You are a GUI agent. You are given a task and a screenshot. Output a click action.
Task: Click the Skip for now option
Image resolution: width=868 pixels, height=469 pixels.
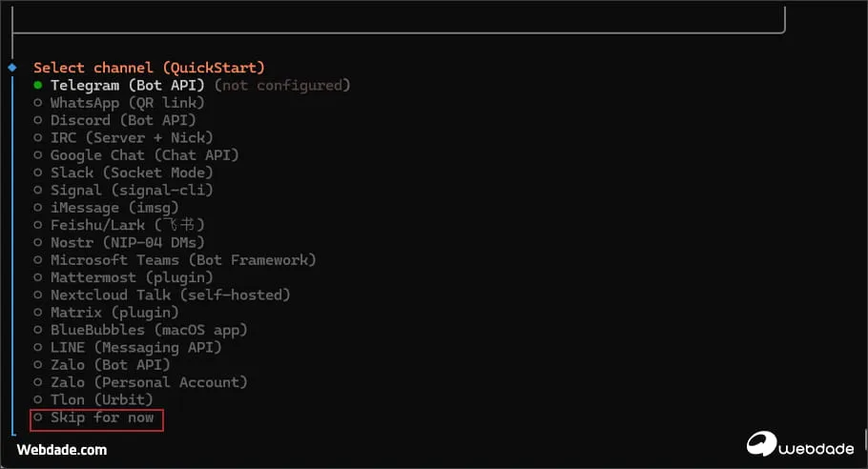[101, 418]
